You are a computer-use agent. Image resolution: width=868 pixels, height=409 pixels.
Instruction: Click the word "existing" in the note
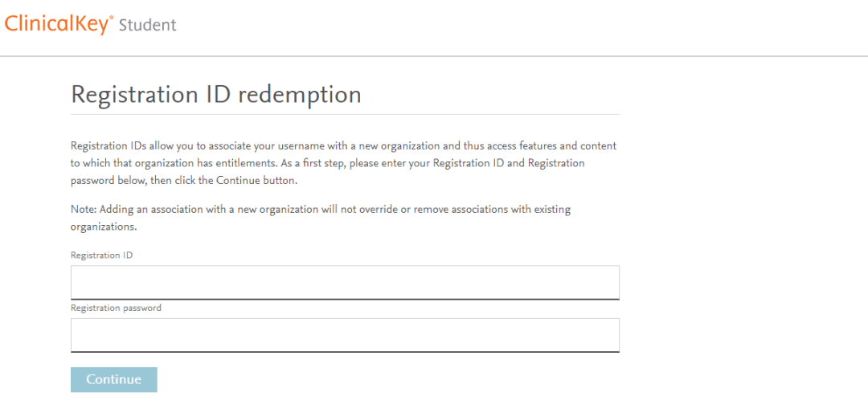551,210
